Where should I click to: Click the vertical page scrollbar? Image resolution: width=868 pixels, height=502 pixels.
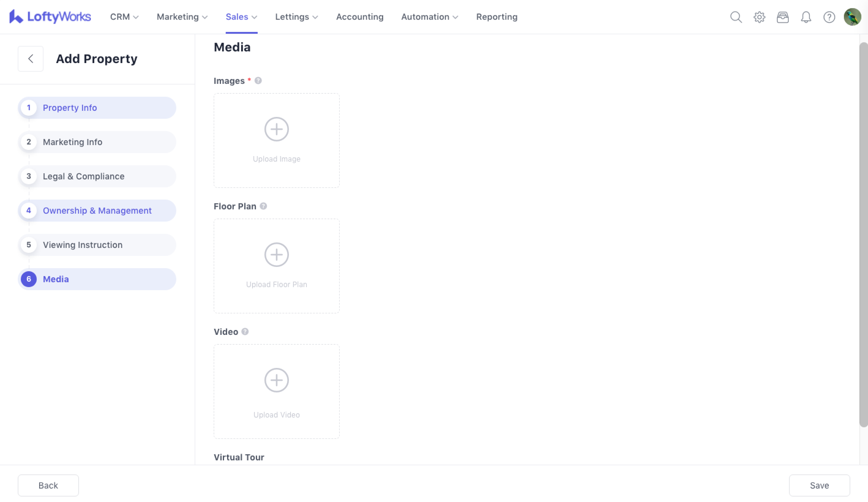coord(863,234)
